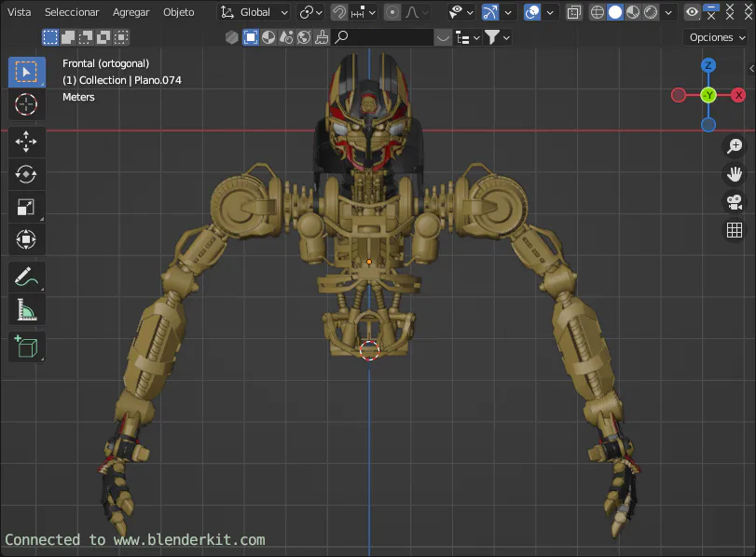
Task: Select the Select Box tool
Action: pos(26,72)
